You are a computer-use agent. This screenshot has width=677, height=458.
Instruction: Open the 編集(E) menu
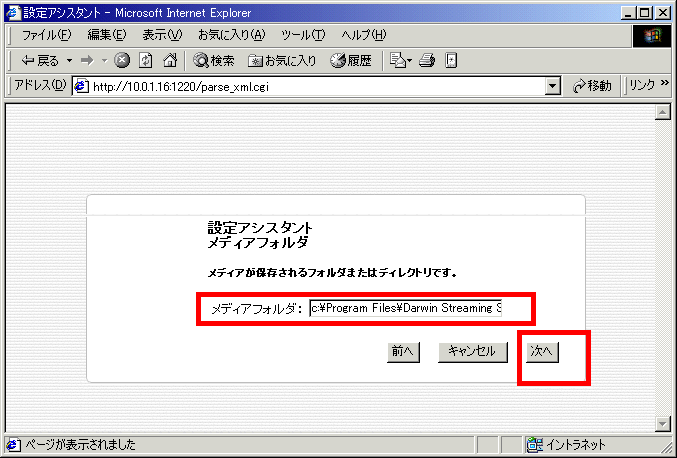point(107,35)
